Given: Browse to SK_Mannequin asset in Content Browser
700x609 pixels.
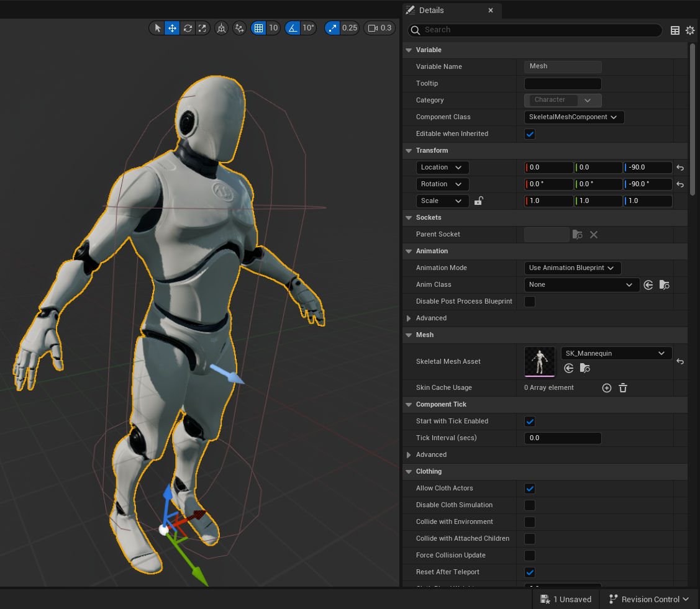Looking at the screenshot, I should click(x=584, y=369).
